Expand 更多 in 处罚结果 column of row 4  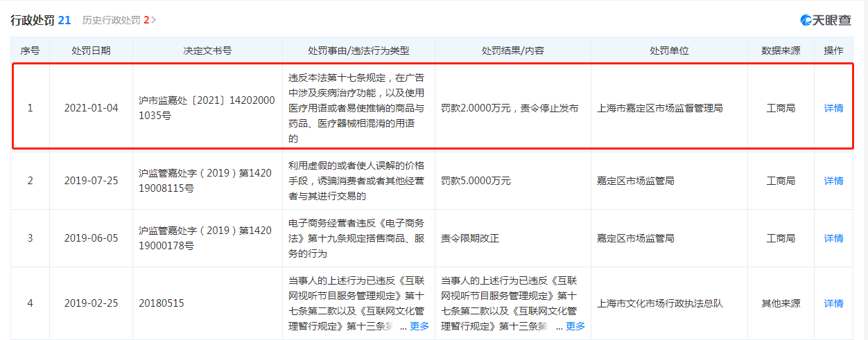pyautogui.click(x=575, y=326)
